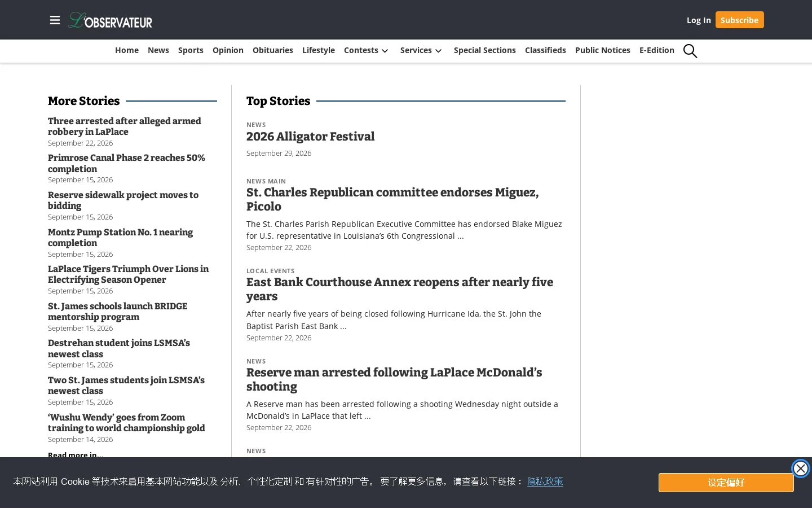The height and width of the screenshot is (508, 812).
Task: Navigate to Obituaries
Action: point(273,50)
